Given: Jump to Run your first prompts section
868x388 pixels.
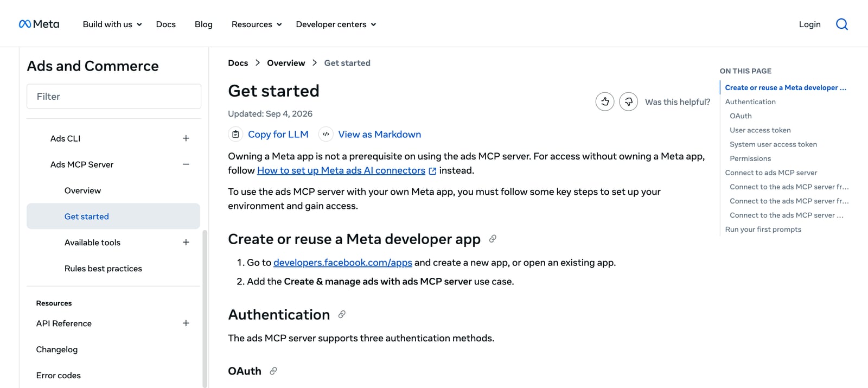Looking at the screenshot, I should [x=763, y=229].
